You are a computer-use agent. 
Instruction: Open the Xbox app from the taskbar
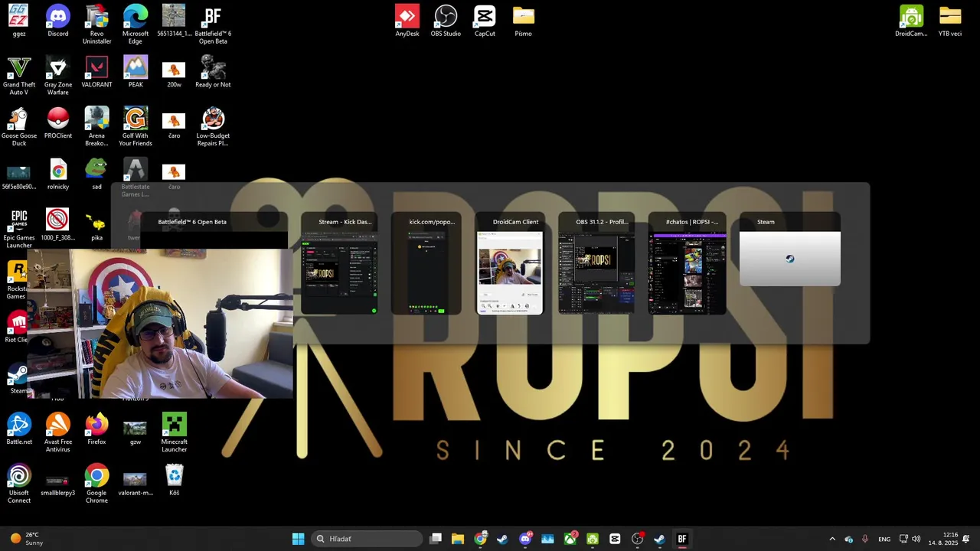(570, 539)
